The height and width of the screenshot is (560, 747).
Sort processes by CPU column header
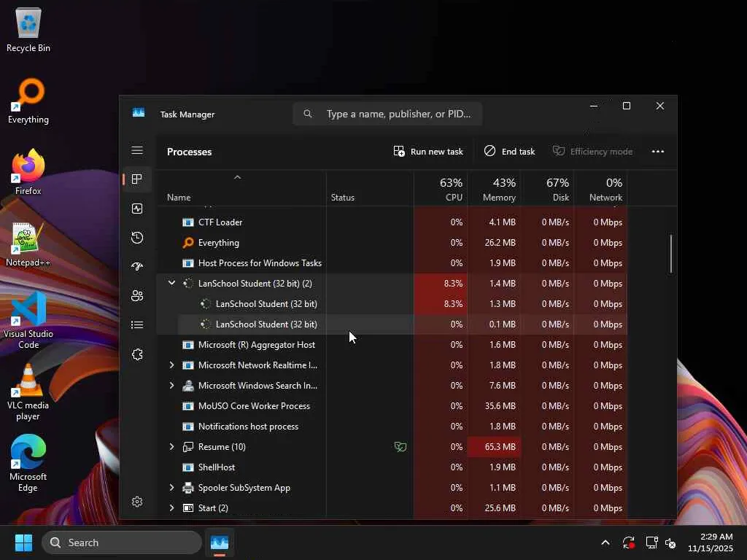pos(441,189)
